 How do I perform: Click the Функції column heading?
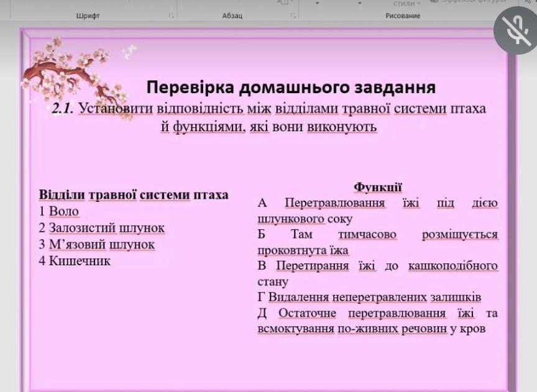click(377, 187)
